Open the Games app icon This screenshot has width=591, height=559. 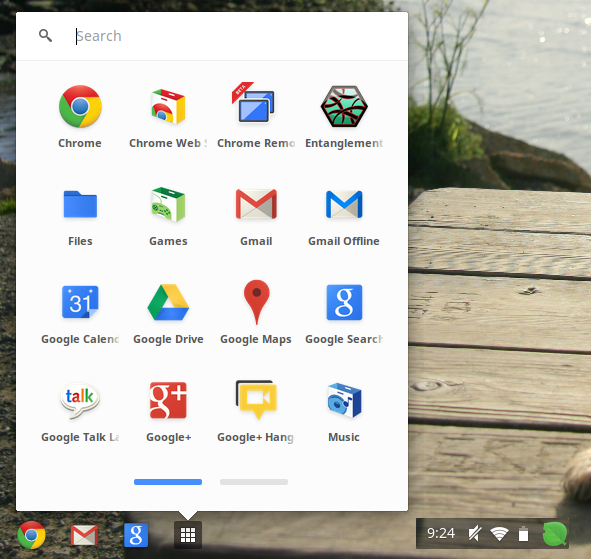(x=168, y=204)
